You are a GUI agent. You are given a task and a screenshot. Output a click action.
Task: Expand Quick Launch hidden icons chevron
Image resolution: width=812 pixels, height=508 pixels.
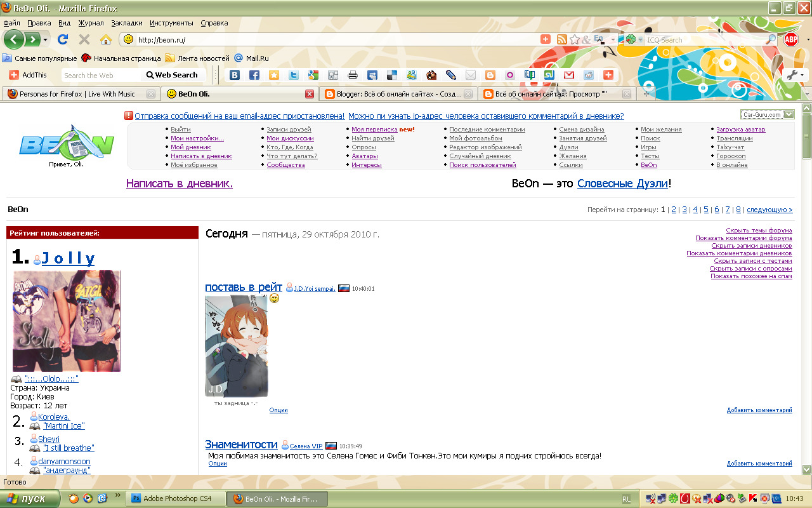click(117, 495)
